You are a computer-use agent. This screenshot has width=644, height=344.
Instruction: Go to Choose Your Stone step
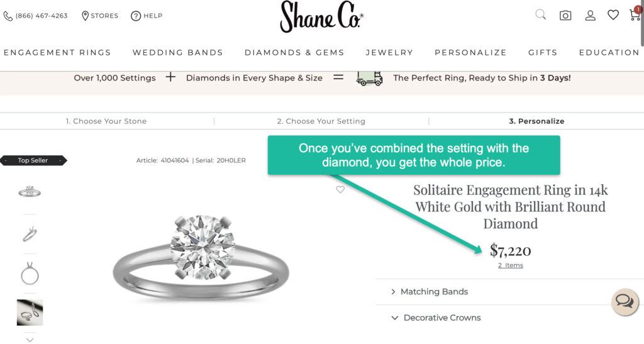106,121
